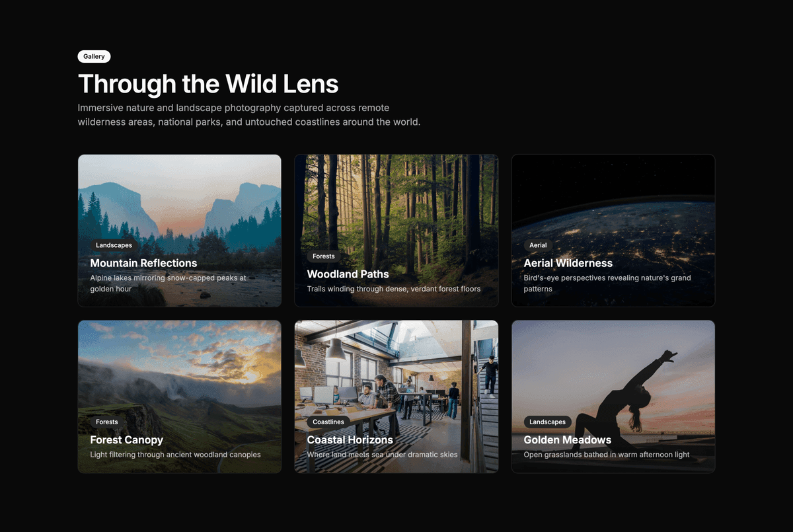Screen dimensions: 793x532
Task: Select the Forests tag above Woodland Paths
Action: [323, 256]
